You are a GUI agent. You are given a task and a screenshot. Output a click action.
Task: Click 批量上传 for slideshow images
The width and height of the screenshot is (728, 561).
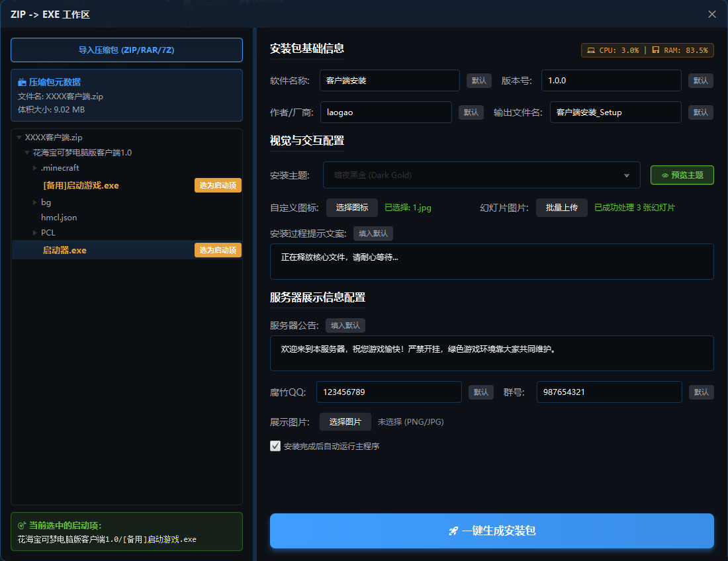[x=562, y=208]
